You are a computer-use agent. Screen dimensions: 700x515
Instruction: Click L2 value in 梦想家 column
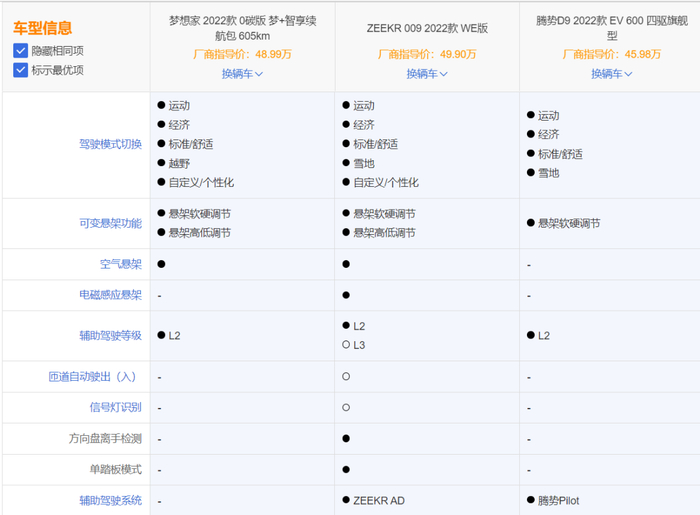coord(174,336)
